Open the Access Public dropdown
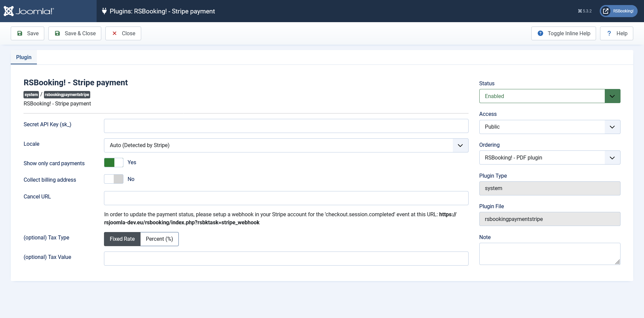Viewport: 644px width, 318px height. tap(550, 127)
